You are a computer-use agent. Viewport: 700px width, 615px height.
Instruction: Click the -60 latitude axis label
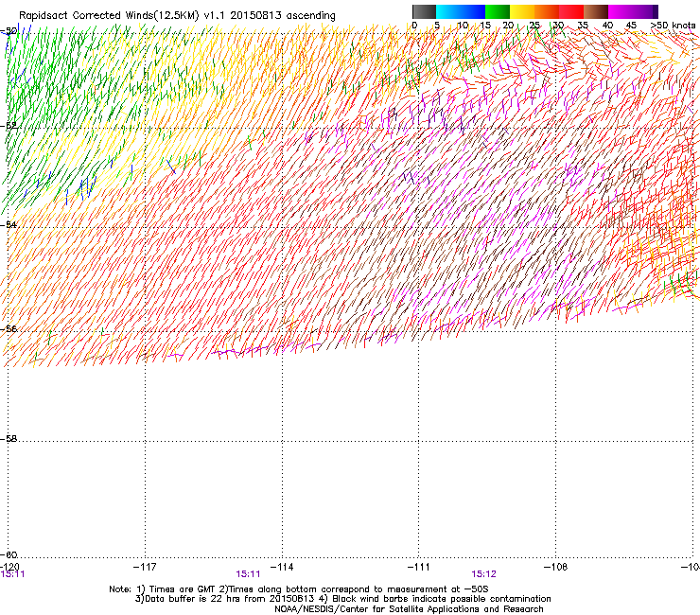(x=9, y=554)
